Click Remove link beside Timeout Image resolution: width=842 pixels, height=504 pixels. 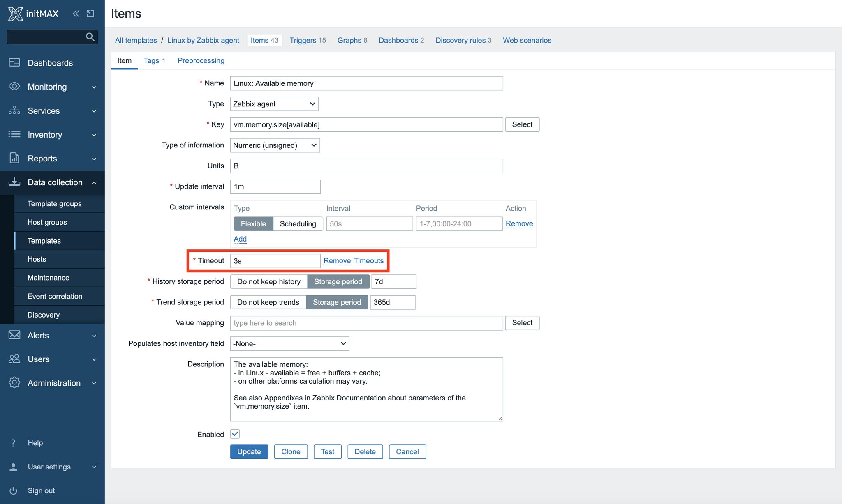click(337, 261)
